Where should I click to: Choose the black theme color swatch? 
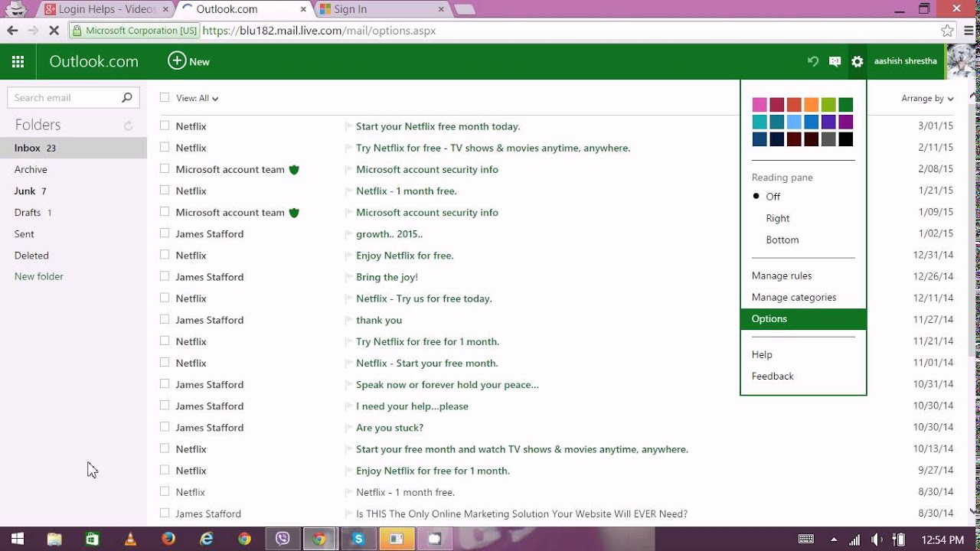pyautogui.click(x=845, y=139)
